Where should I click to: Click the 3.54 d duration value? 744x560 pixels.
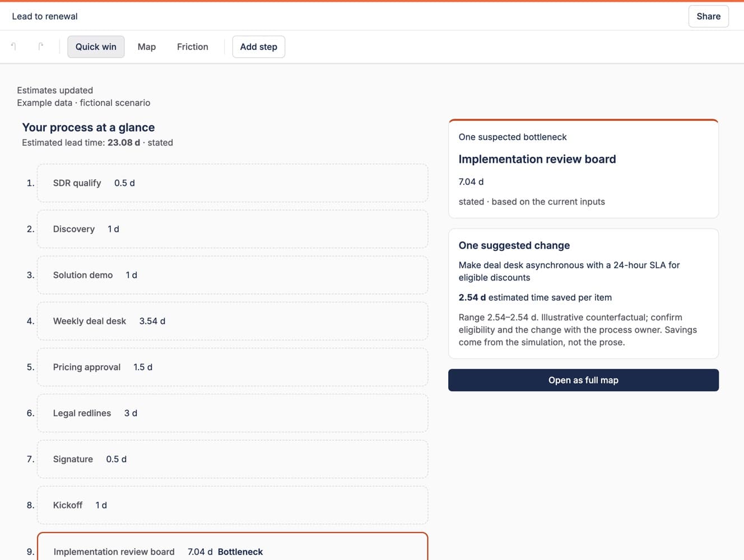point(152,321)
